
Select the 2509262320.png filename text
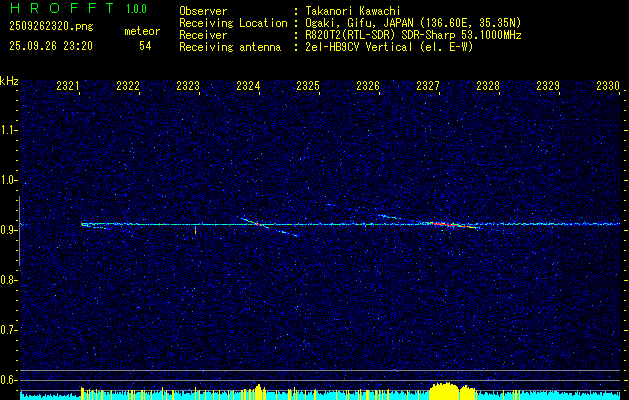click(49, 28)
